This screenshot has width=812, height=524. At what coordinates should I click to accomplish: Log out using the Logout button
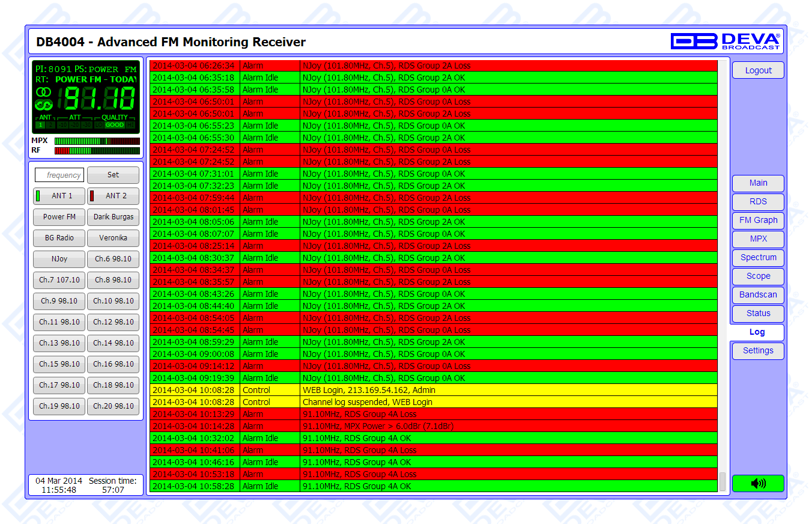click(x=758, y=70)
